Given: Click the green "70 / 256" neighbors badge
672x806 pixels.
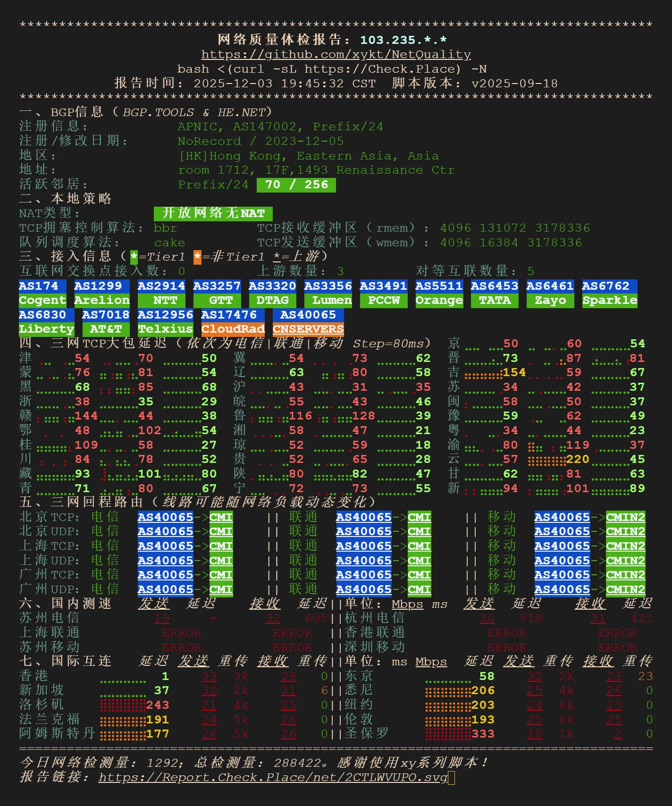Looking at the screenshot, I should (296, 185).
